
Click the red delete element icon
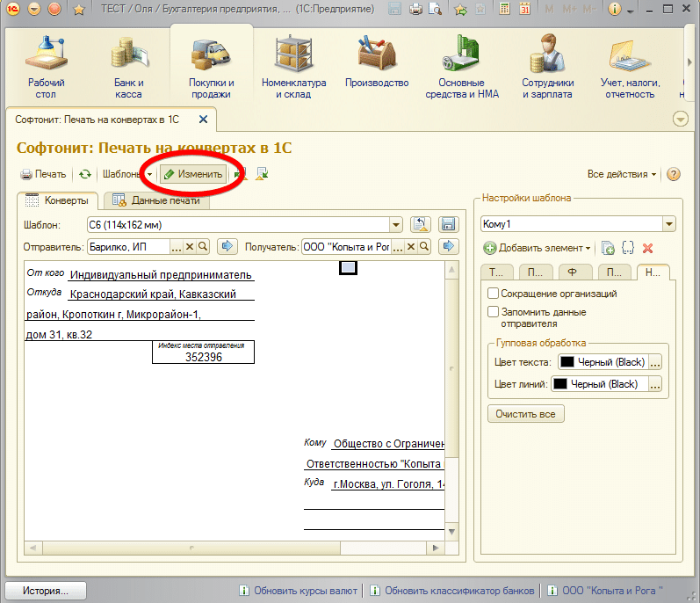point(648,249)
